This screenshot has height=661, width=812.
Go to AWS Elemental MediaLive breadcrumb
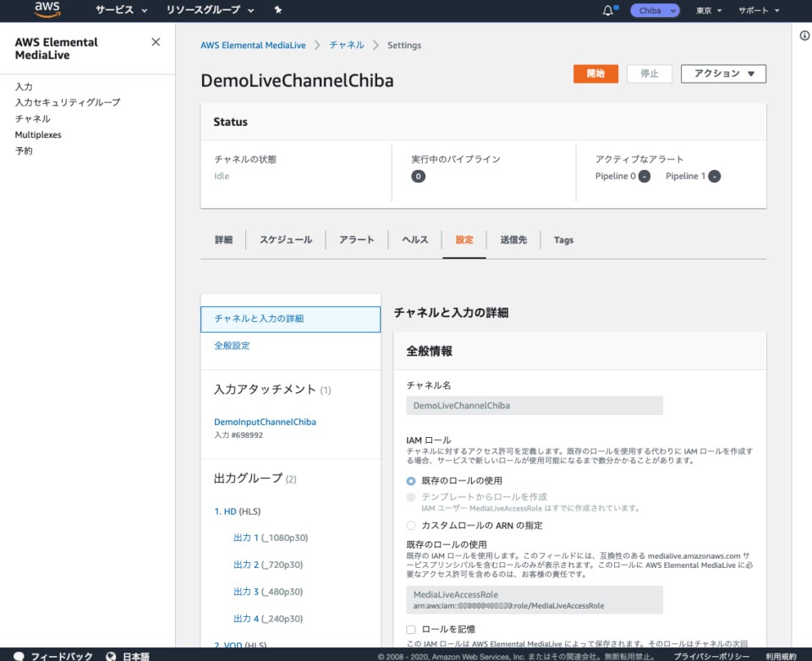point(253,45)
